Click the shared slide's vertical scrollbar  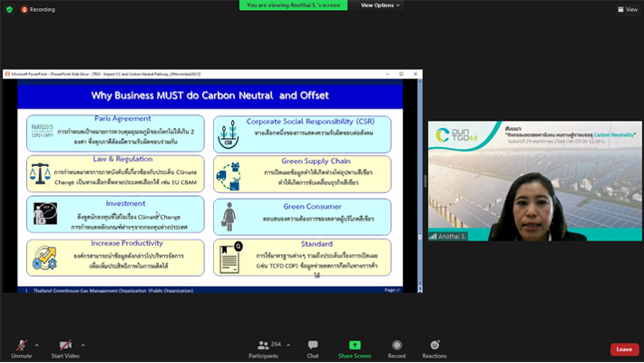419,181
